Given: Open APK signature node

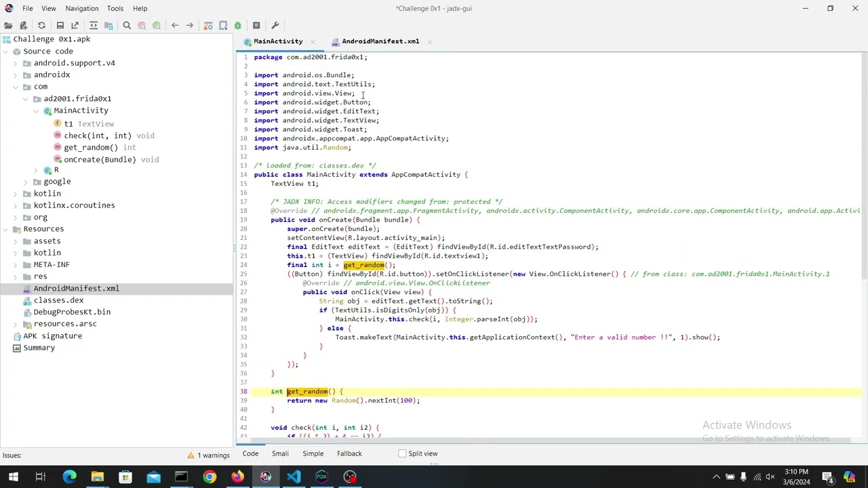Looking at the screenshot, I should point(47,336).
